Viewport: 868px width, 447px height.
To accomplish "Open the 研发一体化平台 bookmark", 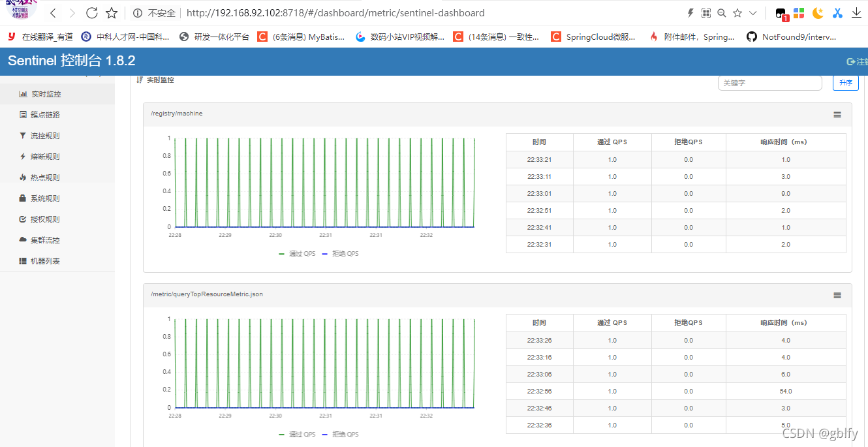I will [x=214, y=37].
